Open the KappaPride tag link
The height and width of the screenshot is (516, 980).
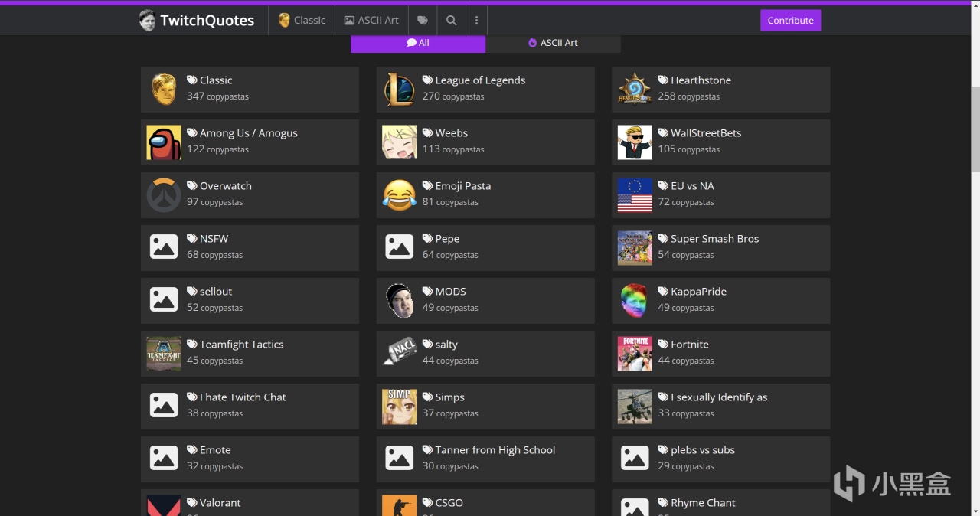pos(692,292)
